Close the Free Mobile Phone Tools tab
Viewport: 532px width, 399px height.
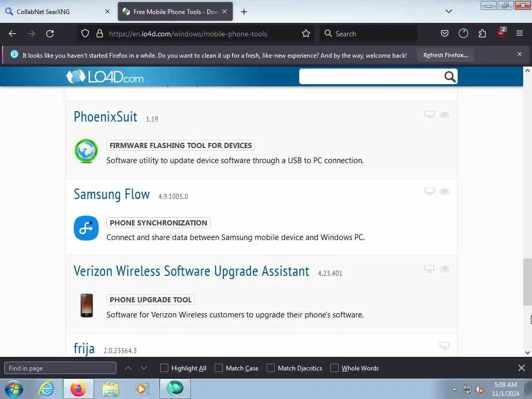coord(224,11)
